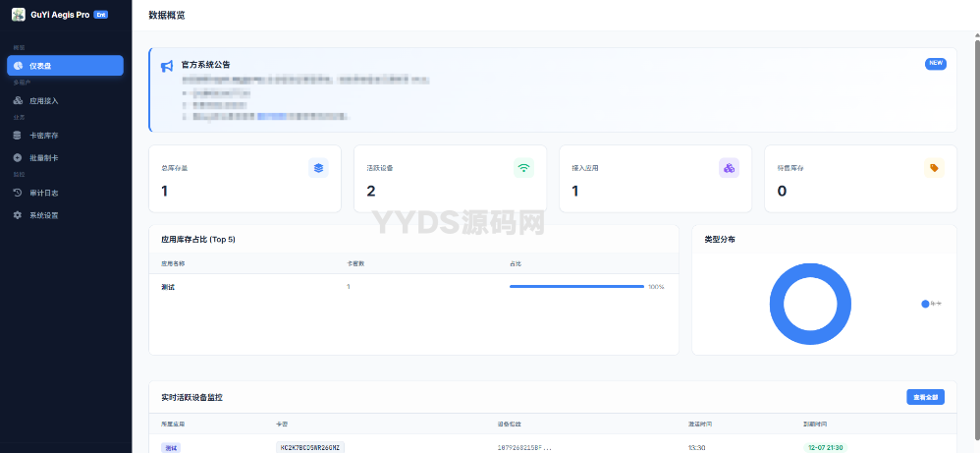Click the blue 100% progress bar

[x=576, y=287]
